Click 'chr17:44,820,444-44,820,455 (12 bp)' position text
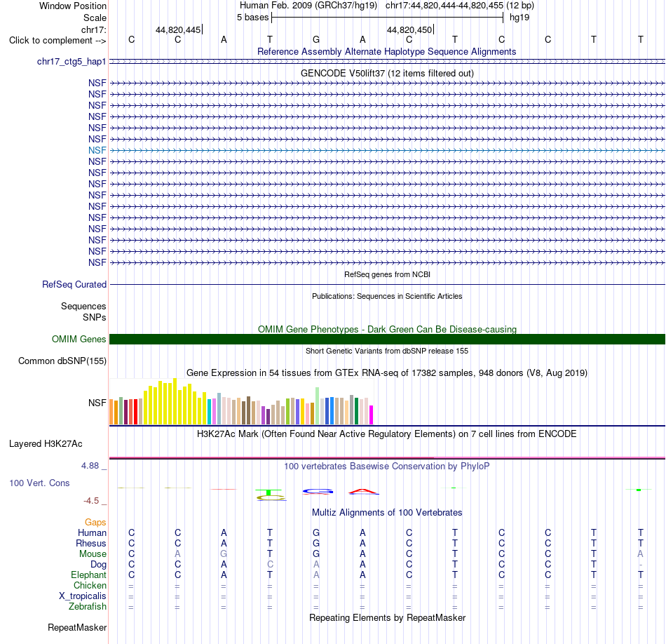The height and width of the screenshot is (644, 666). (460, 6)
